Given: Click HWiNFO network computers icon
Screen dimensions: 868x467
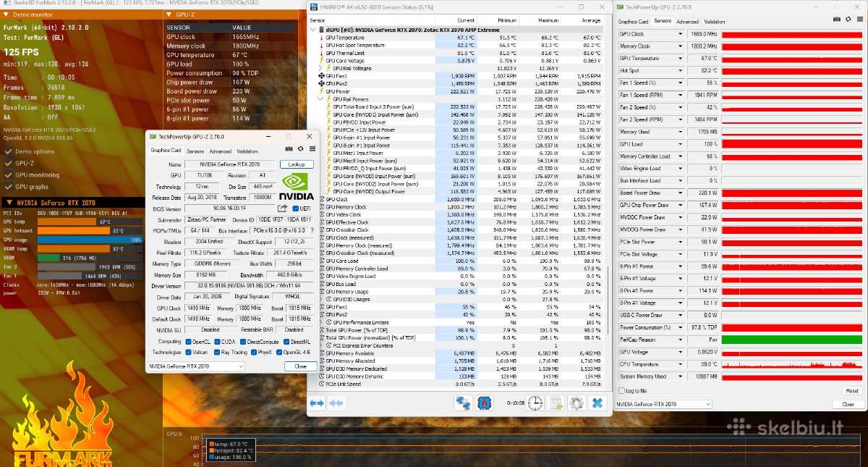Looking at the screenshot, I should pos(463,403).
